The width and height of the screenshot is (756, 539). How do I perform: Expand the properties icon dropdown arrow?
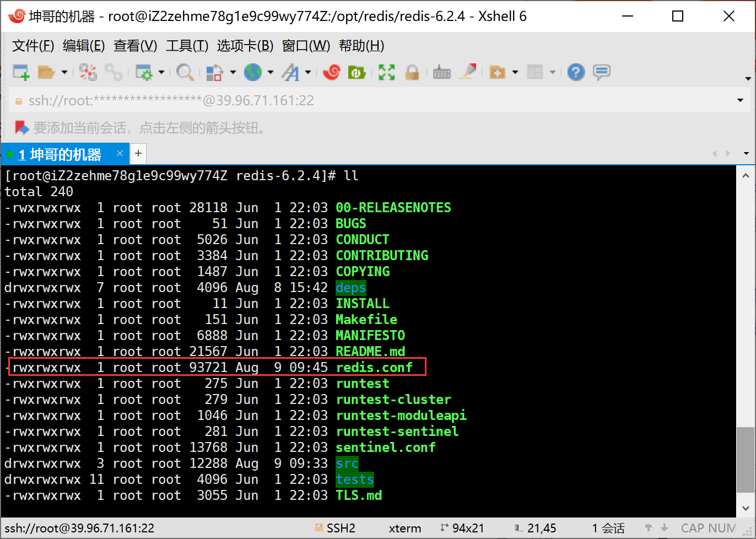161,72
